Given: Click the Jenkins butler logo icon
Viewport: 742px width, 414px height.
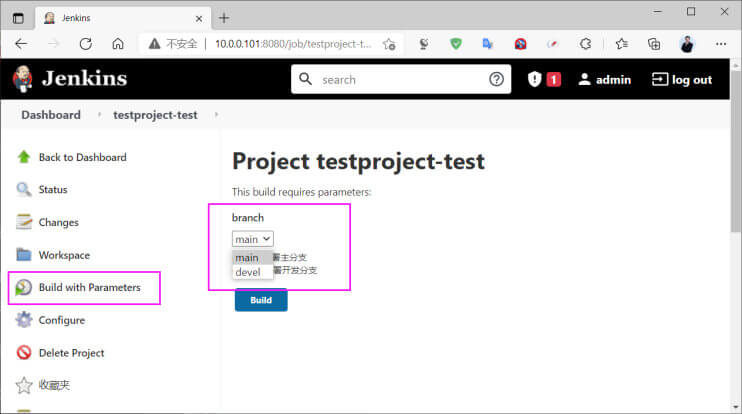Looking at the screenshot, I should pyautogui.click(x=23, y=79).
